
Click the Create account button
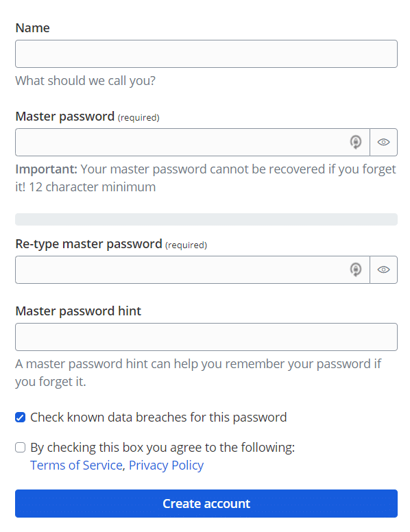[x=206, y=503]
